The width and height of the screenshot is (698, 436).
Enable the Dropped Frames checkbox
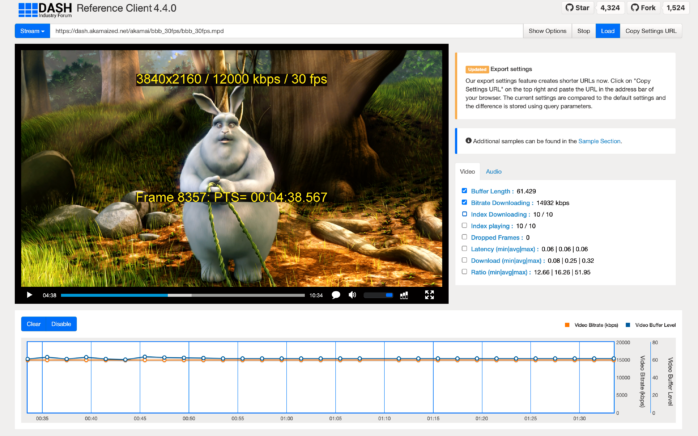point(464,237)
